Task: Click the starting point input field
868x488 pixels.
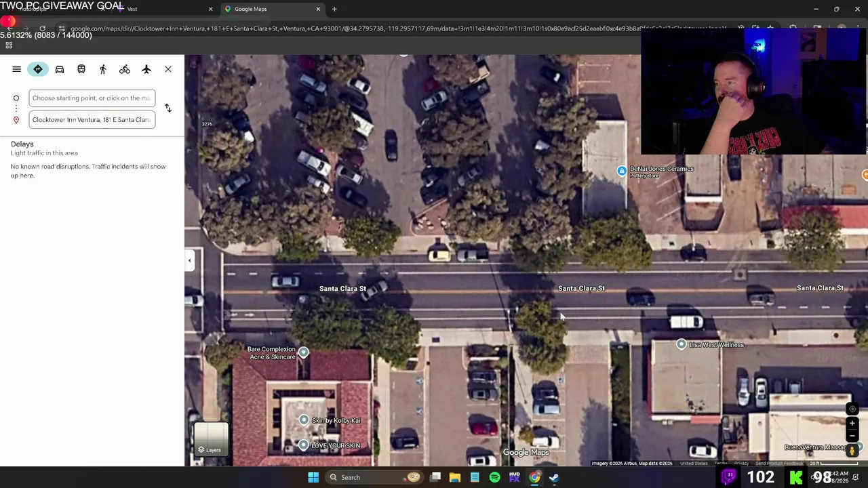Action: (92, 98)
